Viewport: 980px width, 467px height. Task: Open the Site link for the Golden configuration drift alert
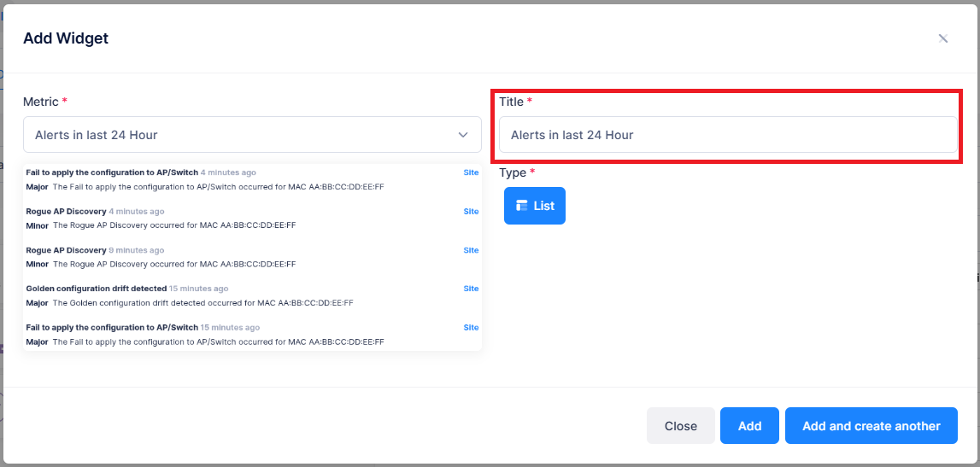click(471, 289)
